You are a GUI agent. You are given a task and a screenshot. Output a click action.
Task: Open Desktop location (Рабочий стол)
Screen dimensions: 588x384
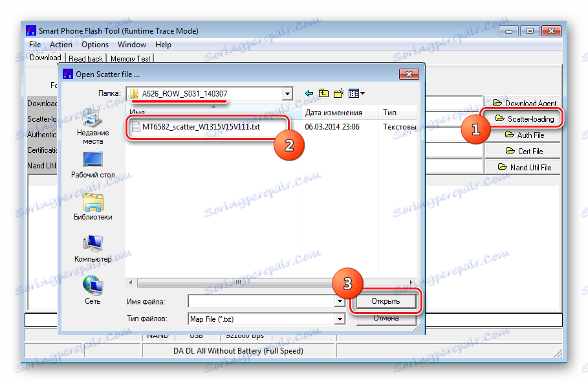click(x=93, y=165)
